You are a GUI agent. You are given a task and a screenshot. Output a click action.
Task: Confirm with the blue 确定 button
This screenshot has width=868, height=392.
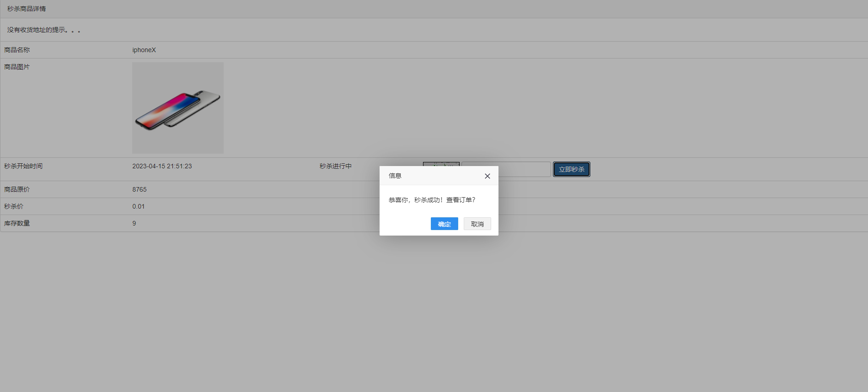point(444,224)
